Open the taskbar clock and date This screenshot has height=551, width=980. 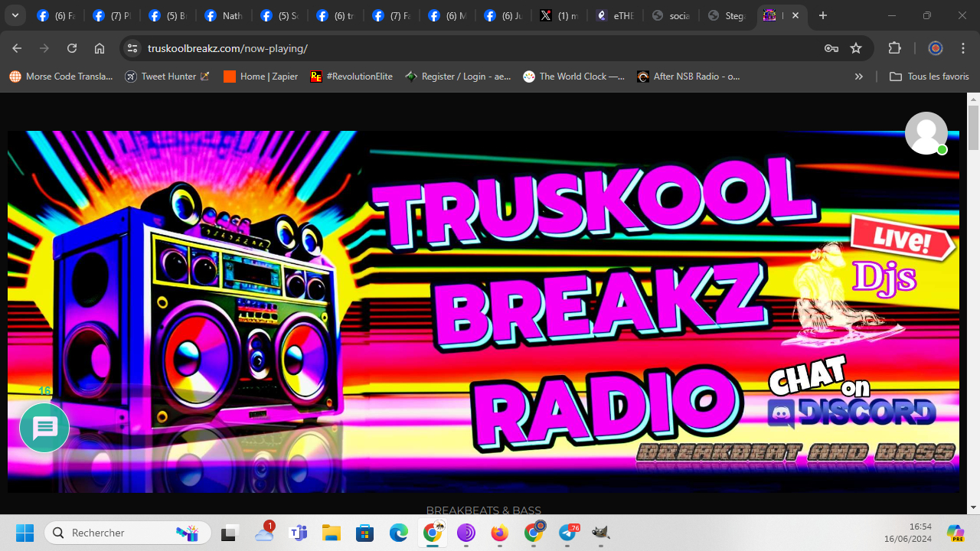tap(906, 533)
